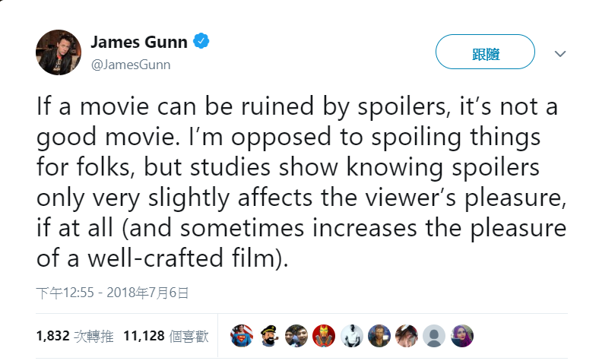Click the 跟隨 follow button
Image resolution: width=599 pixels, height=364 pixels.
(x=485, y=54)
